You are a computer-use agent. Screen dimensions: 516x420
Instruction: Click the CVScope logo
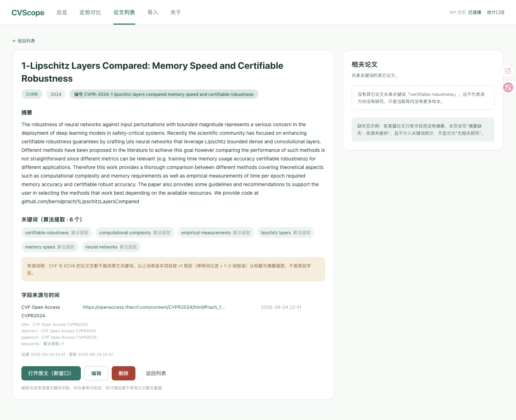click(28, 13)
